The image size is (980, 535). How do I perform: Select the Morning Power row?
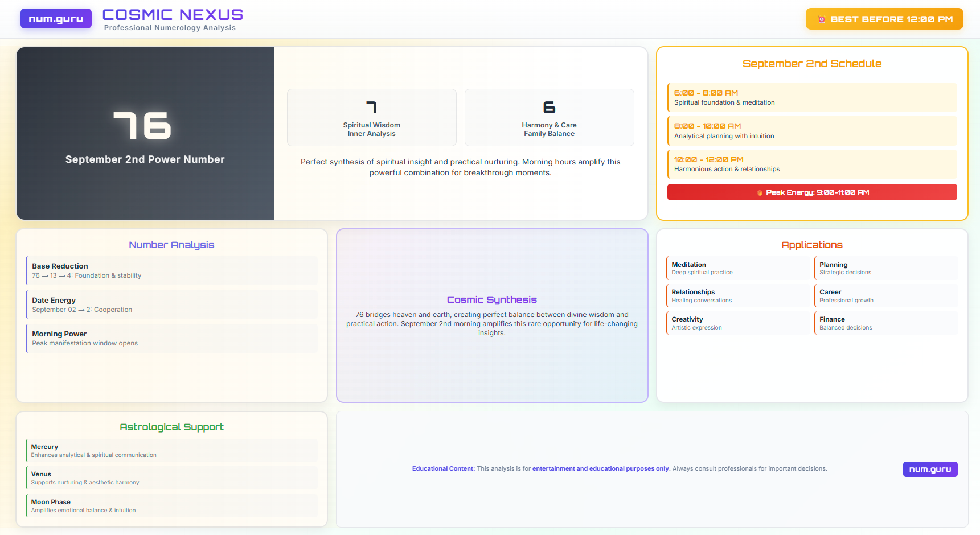171,338
